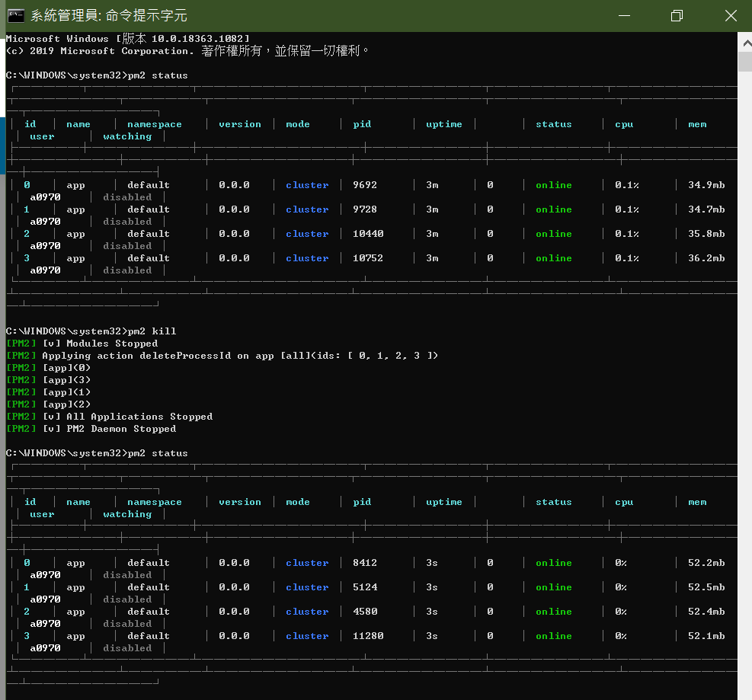Click the command prompt icon in title bar
This screenshot has height=700, width=752.
coord(16,16)
